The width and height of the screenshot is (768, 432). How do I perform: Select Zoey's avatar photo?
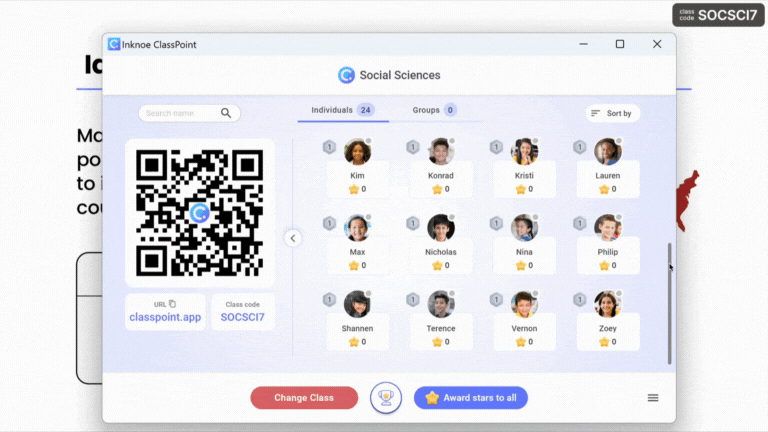608,304
